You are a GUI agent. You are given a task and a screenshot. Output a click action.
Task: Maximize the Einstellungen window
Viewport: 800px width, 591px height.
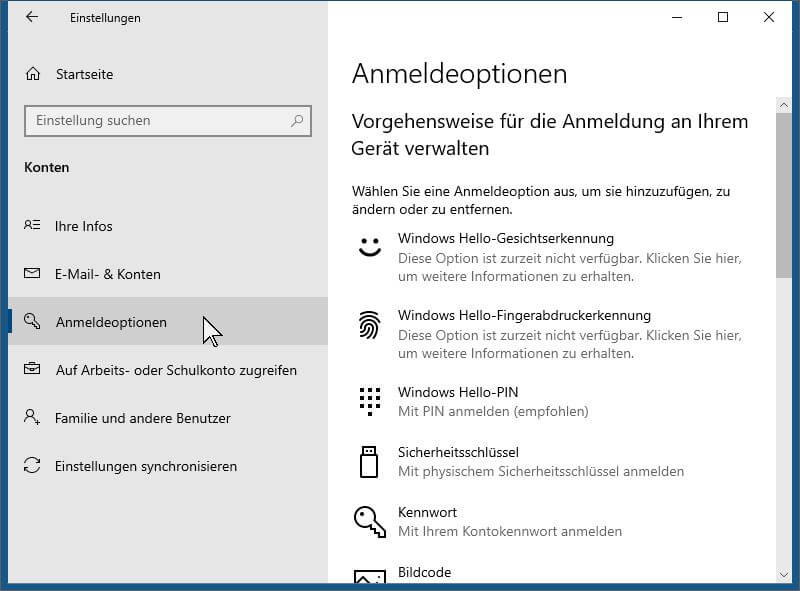point(722,17)
